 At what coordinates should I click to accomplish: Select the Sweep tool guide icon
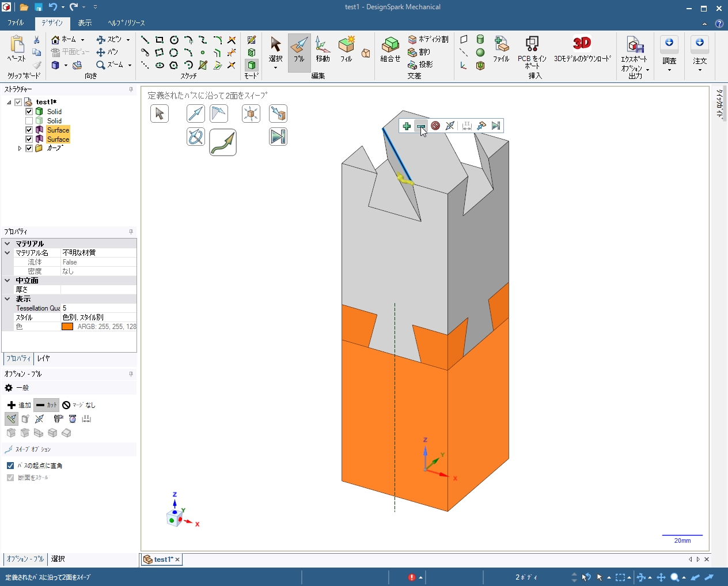(x=223, y=142)
